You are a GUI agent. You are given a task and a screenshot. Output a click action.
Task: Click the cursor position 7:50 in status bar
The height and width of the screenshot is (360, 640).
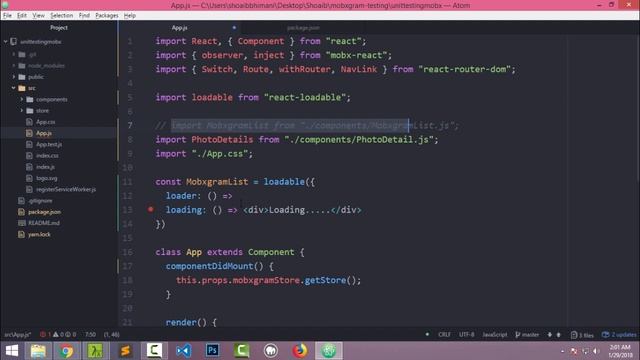90,335
